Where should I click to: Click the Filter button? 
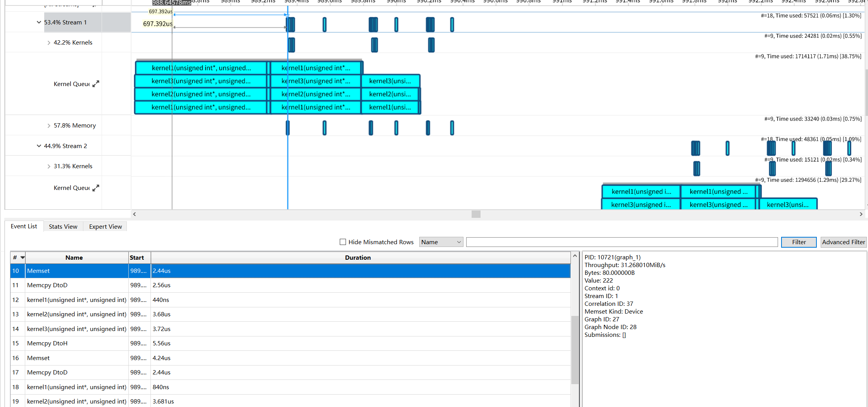pyautogui.click(x=799, y=242)
